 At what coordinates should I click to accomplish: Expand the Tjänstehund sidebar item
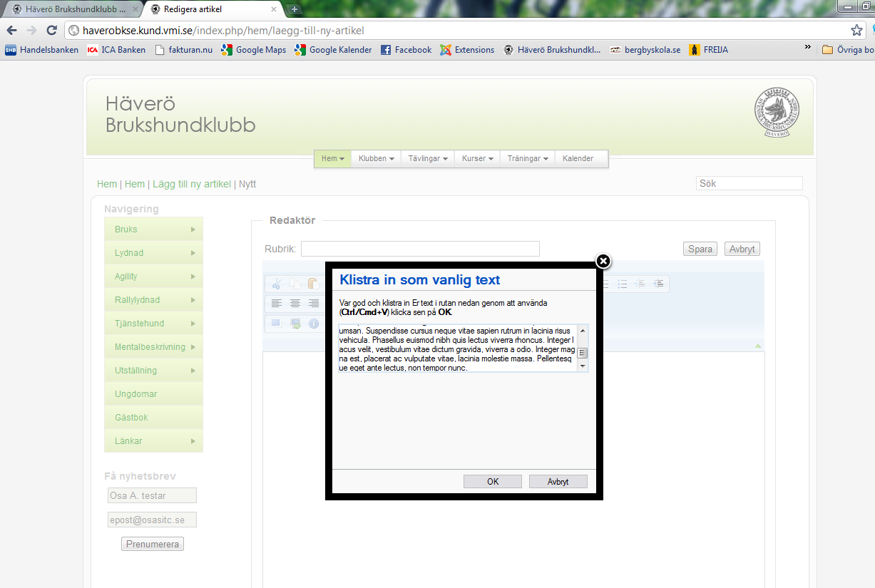[x=153, y=324]
